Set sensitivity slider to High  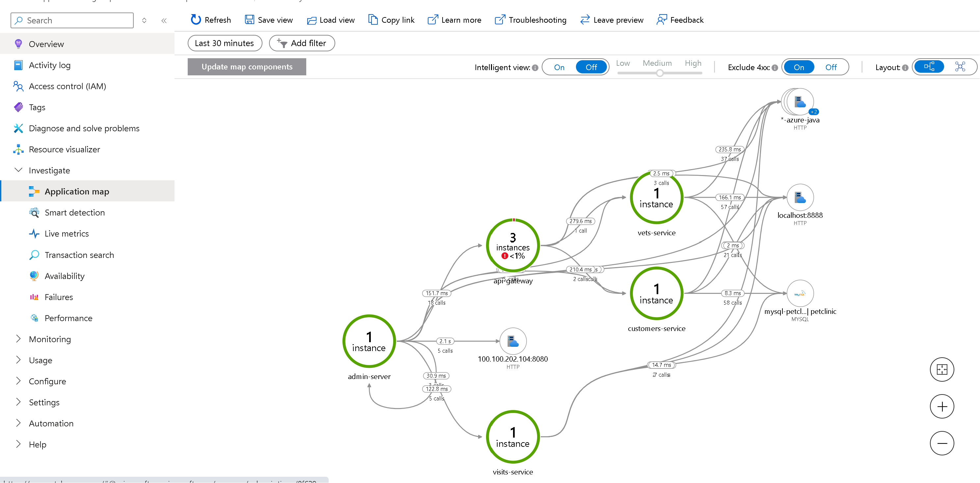pyautogui.click(x=693, y=63)
